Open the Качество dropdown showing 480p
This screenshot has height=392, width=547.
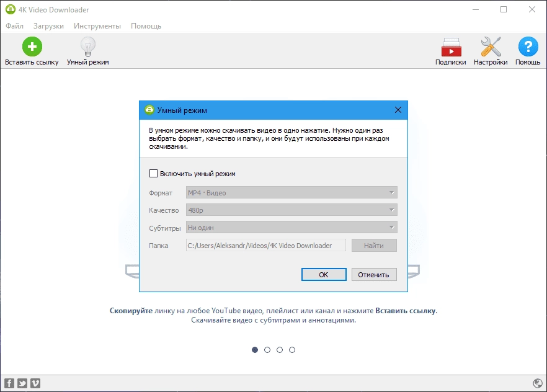tap(291, 210)
